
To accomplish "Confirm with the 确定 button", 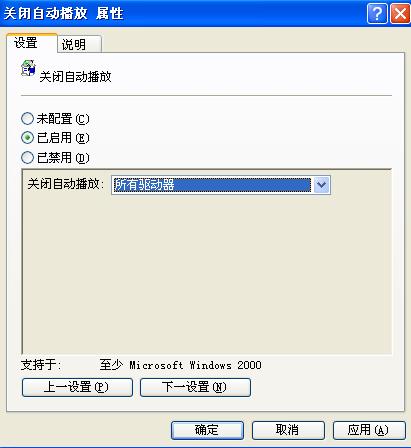I will click(207, 430).
